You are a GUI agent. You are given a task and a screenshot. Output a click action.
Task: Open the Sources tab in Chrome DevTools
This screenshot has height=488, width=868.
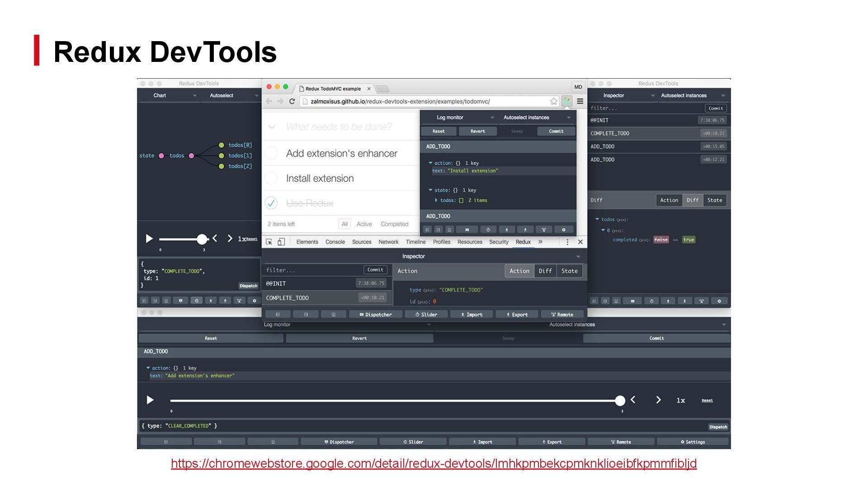[362, 242]
